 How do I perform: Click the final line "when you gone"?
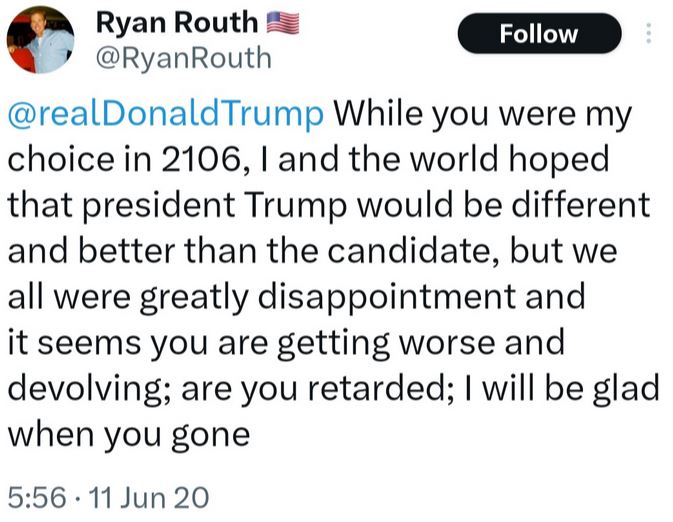(x=127, y=434)
